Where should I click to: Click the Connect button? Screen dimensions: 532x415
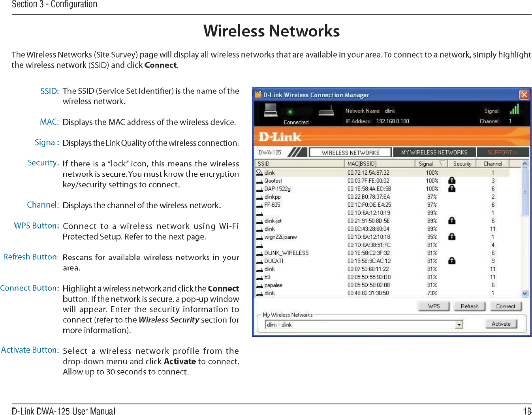click(506, 306)
